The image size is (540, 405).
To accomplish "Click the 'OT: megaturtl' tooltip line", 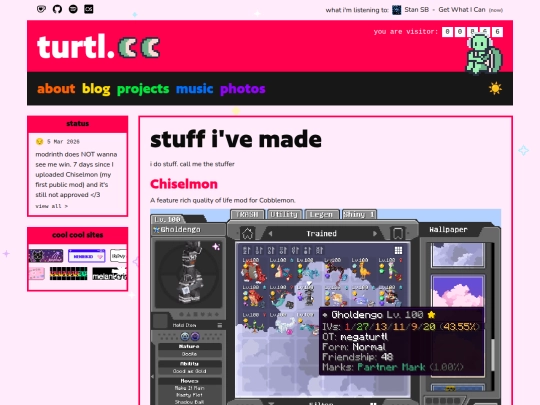I will click(x=355, y=337).
